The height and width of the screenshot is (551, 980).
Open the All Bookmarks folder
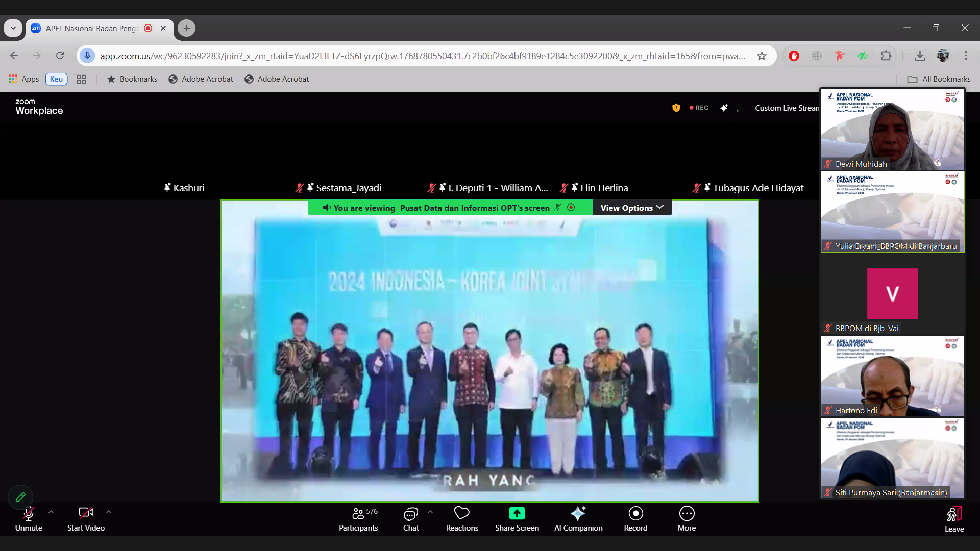pyautogui.click(x=939, y=79)
